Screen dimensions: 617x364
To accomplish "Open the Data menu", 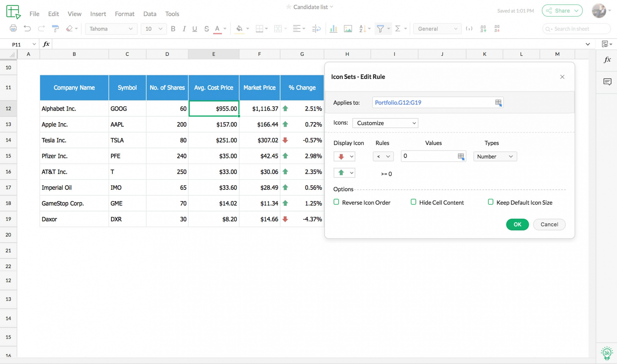I will (x=150, y=14).
